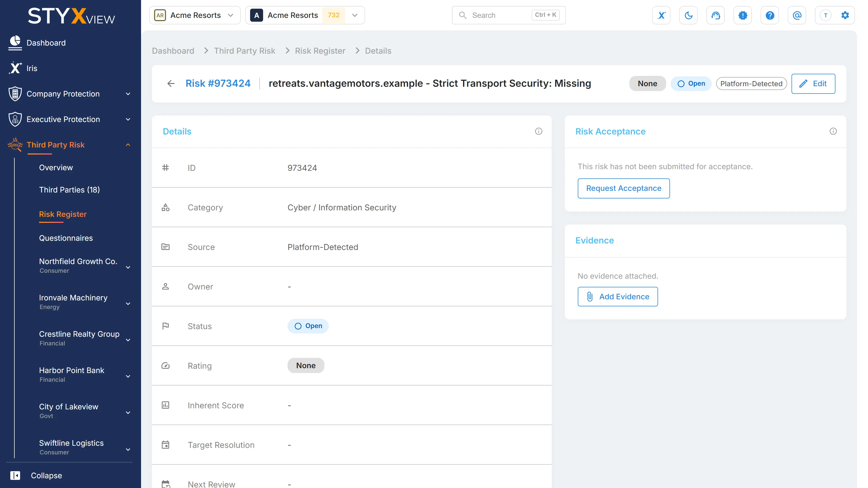Viewport: 868px width, 488px height.
Task: Expand Ironvale Machinery entry
Action: coord(128,304)
